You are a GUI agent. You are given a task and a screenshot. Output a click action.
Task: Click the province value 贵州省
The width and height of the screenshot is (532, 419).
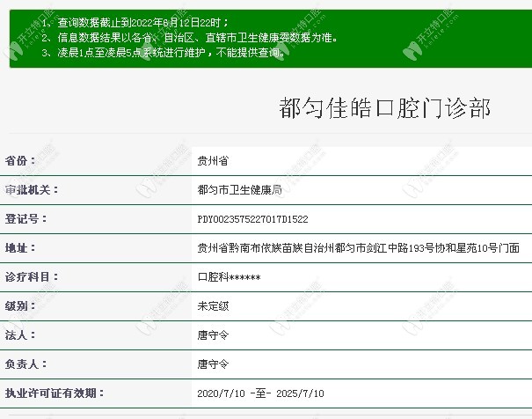click(x=213, y=160)
